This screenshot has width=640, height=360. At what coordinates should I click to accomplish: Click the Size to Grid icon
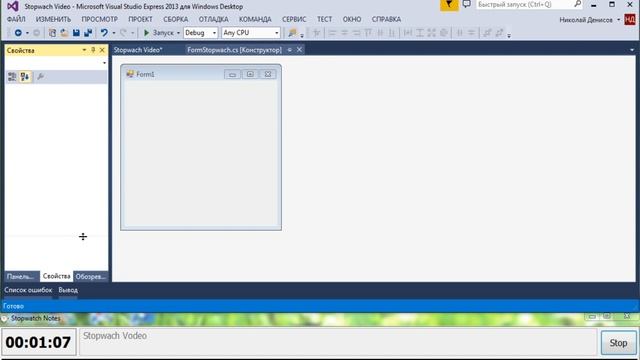[x=444, y=33]
